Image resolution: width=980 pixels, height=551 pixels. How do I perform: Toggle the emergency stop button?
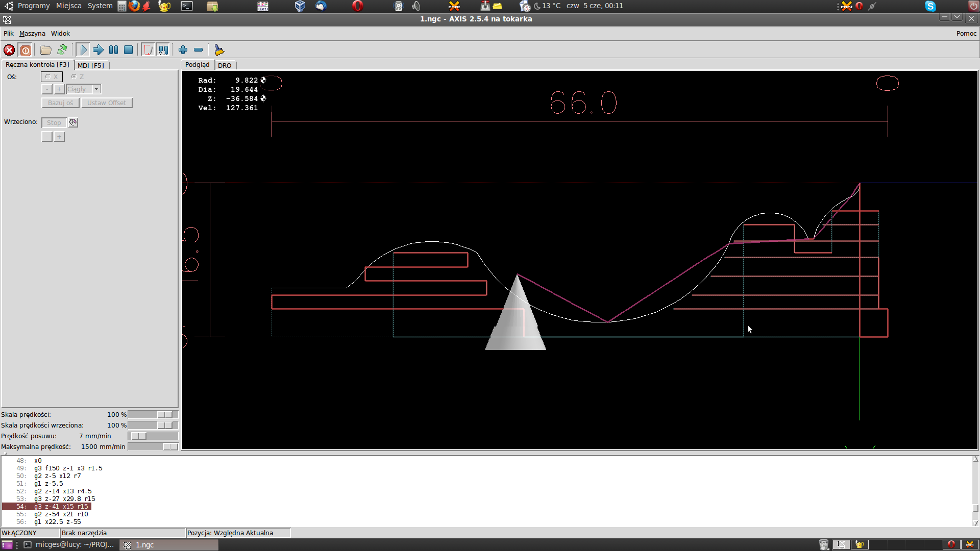pyautogui.click(x=9, y=50)
